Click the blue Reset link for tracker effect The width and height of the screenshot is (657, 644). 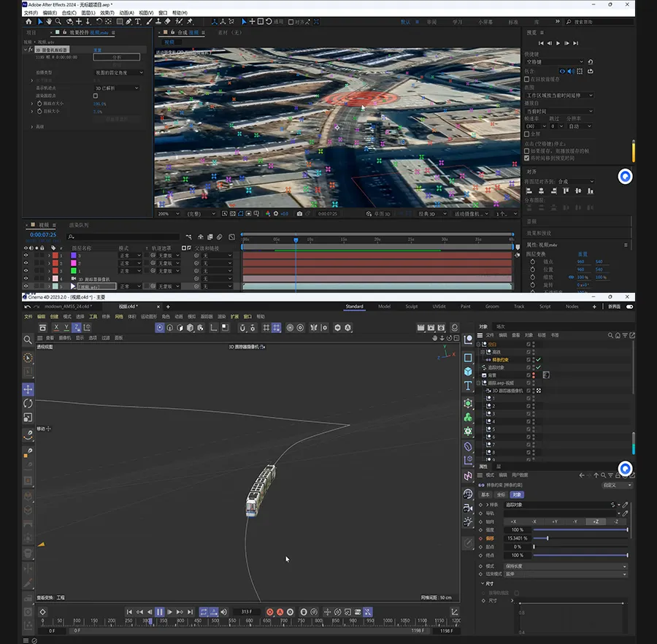(x=98, y=50)
